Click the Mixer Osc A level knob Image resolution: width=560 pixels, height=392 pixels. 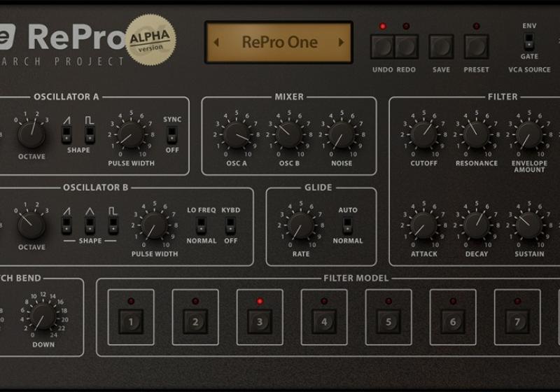point(236,135)
